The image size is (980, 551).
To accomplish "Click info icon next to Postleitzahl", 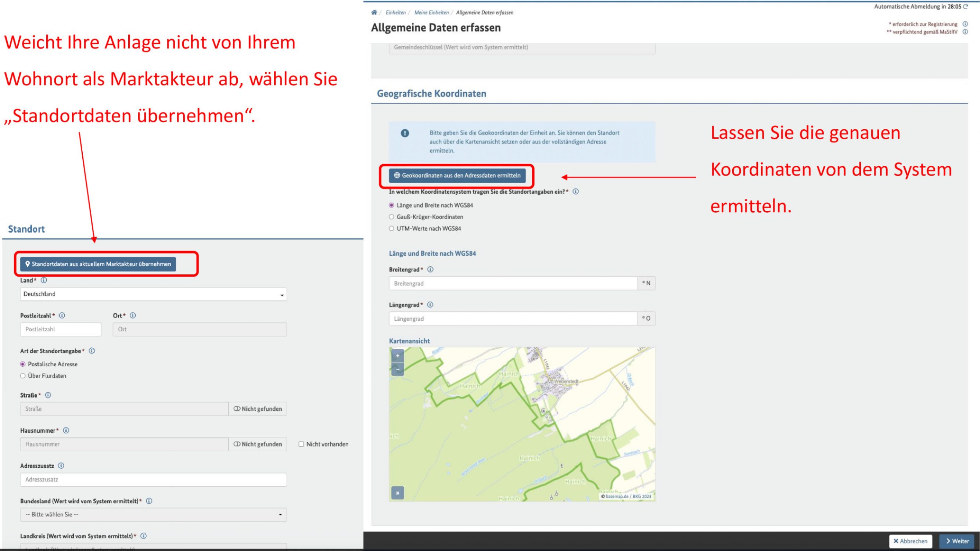I will 62,315.
